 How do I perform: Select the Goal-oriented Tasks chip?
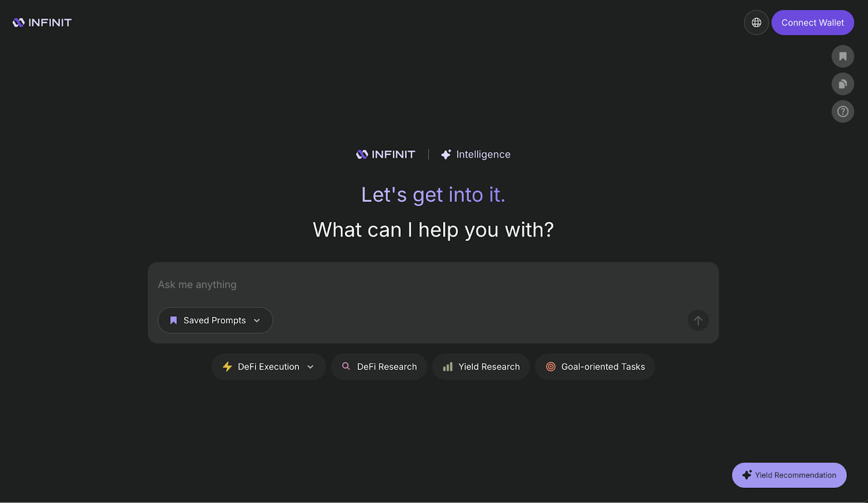(595, 367)
